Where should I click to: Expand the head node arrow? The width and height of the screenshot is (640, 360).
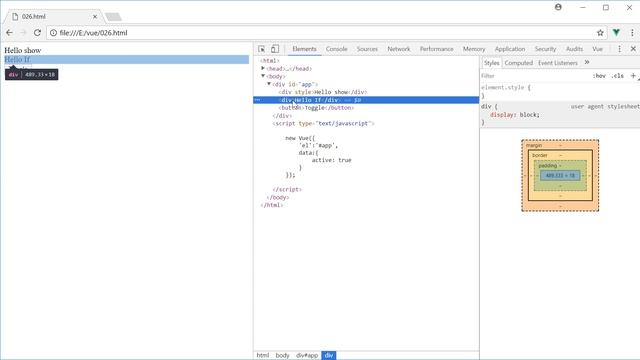click(x=263, y=68)
